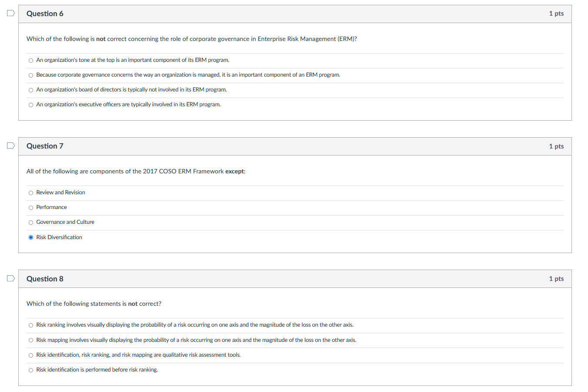
Task: Flag Question 7 with the bookmark icon
Action: (10, 145)
